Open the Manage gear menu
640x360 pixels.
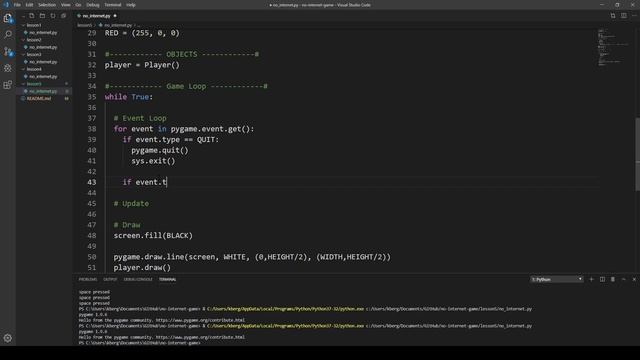8,338
